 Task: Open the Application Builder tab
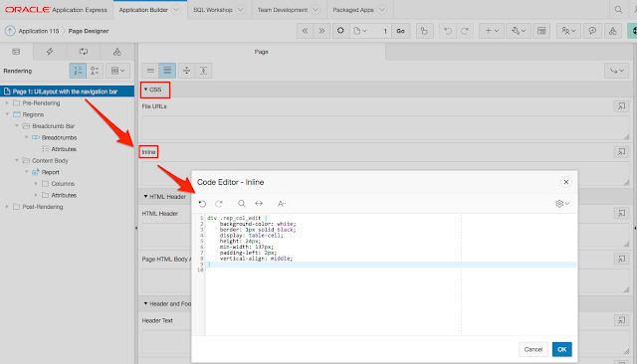pyautogui.click(x=143, y=10)
